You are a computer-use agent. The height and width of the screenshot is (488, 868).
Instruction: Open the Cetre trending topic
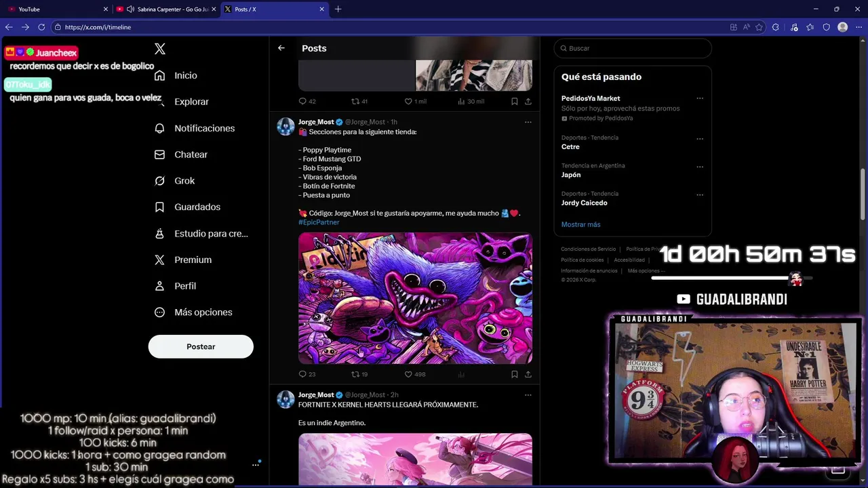570,147
